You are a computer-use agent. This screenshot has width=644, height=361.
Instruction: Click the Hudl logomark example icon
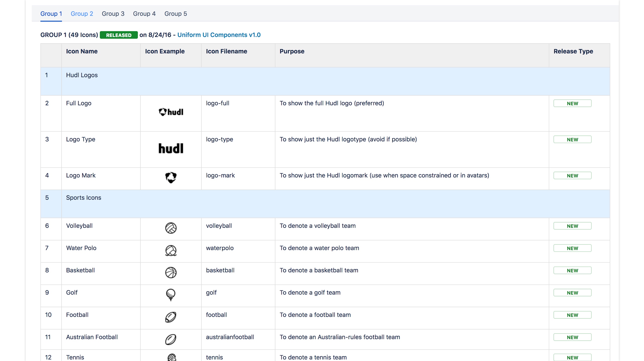coord(171,177)
